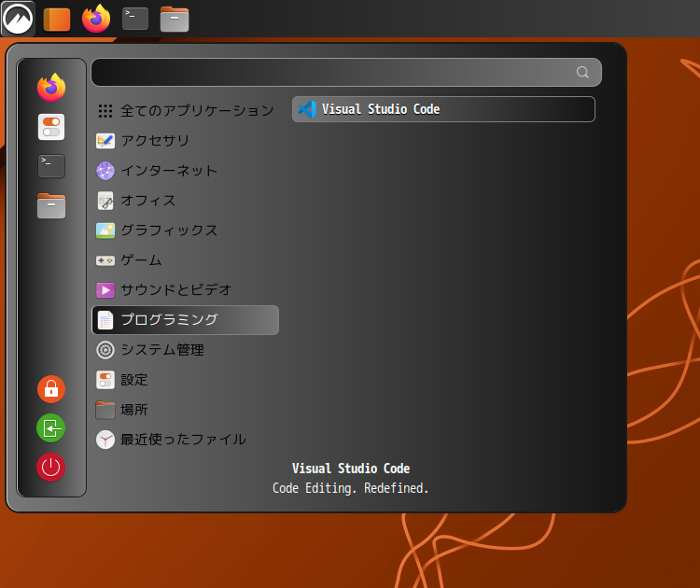Viewport: 700px width, 588px height.
Task: Launch Firefox from the top panel
Action: pyautogui.click(x=96, y=19)
